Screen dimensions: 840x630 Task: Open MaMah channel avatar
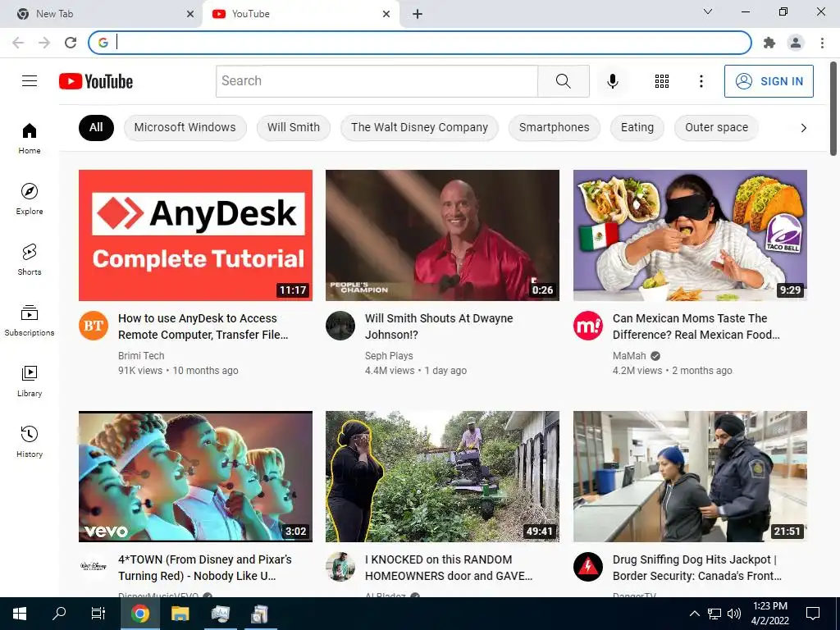tap(587, 325)
